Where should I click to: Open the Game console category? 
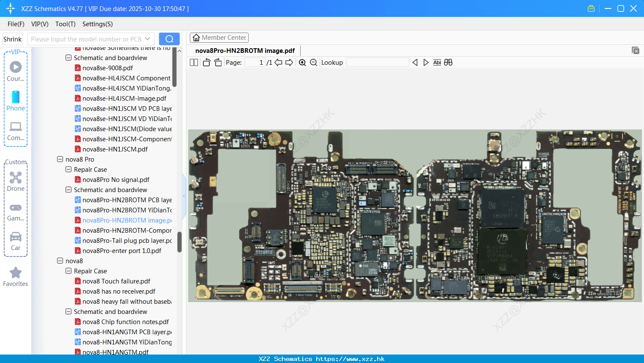16,212
